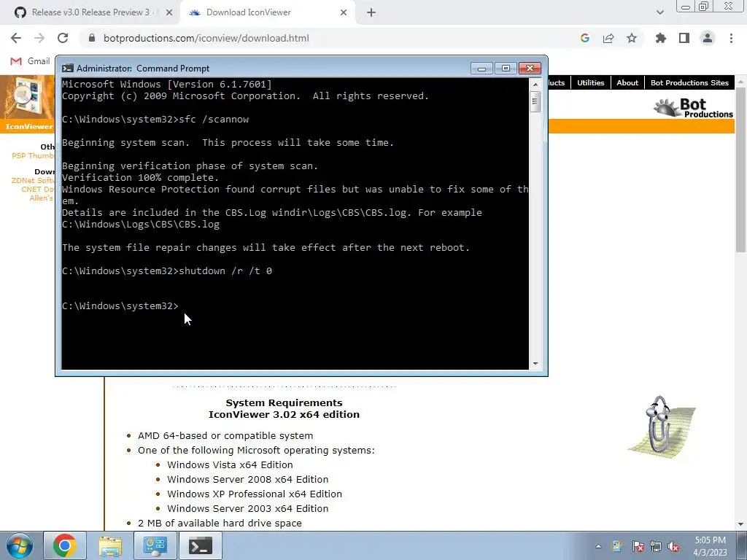Click 'Windows Vista x64 Edition' list item
Viewport: 747px width, 560px height.
230,464
